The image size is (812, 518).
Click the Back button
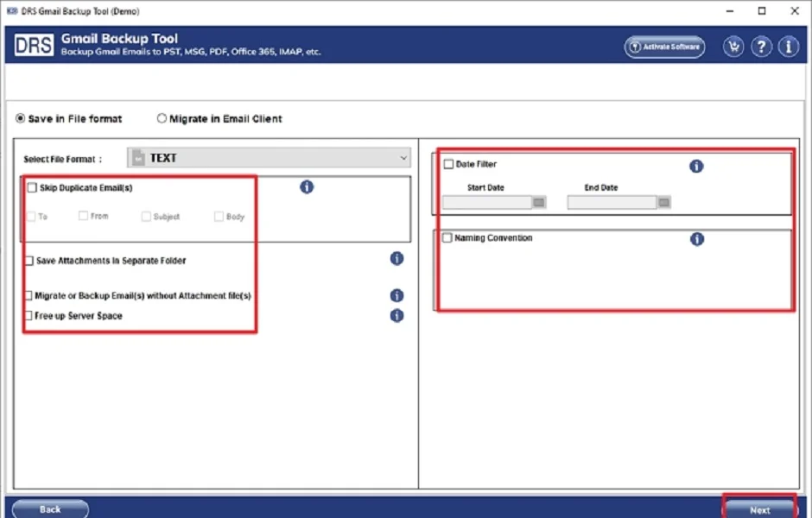coord(50,509)
